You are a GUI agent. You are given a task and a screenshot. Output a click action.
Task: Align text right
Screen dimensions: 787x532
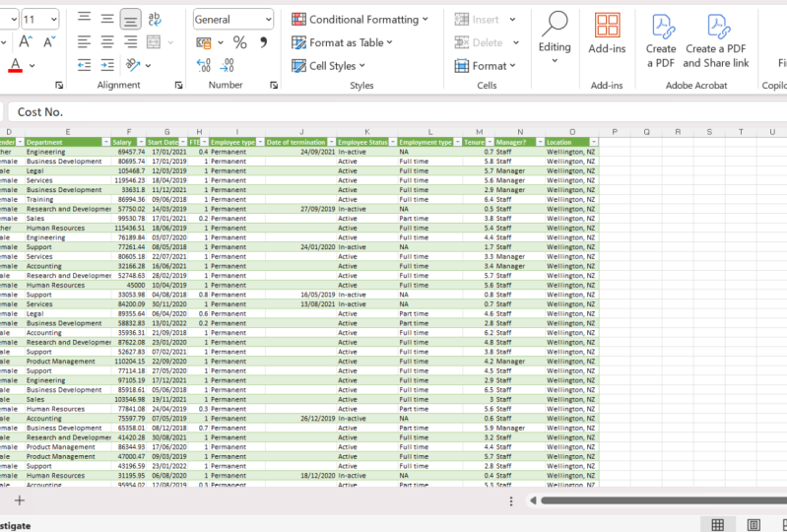pyautogui.click(x=130, y=42)
